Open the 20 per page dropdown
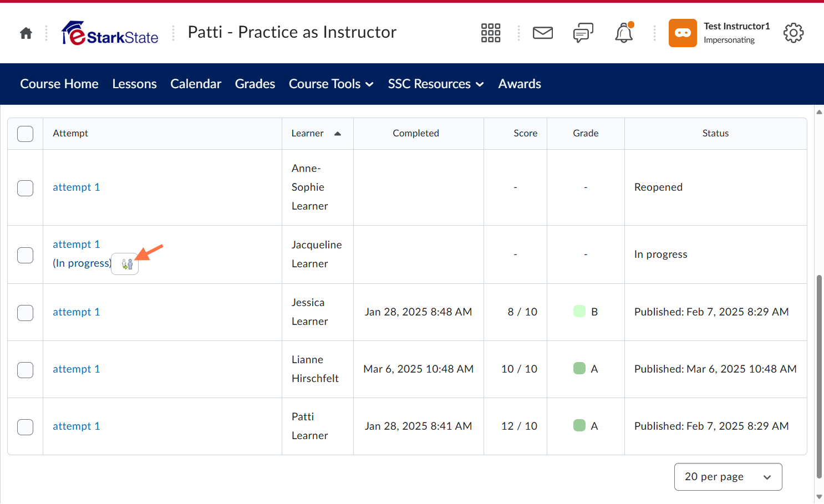 pos(728,477)
